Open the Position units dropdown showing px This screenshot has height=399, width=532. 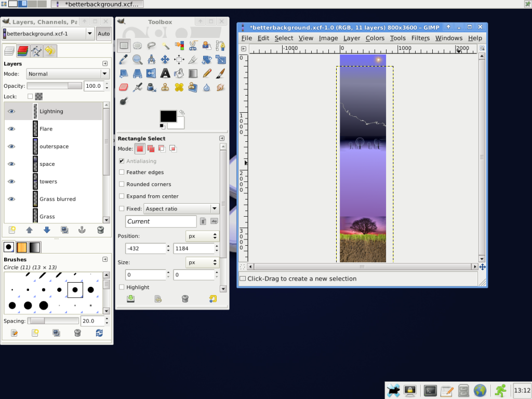[x=202, y=236]
